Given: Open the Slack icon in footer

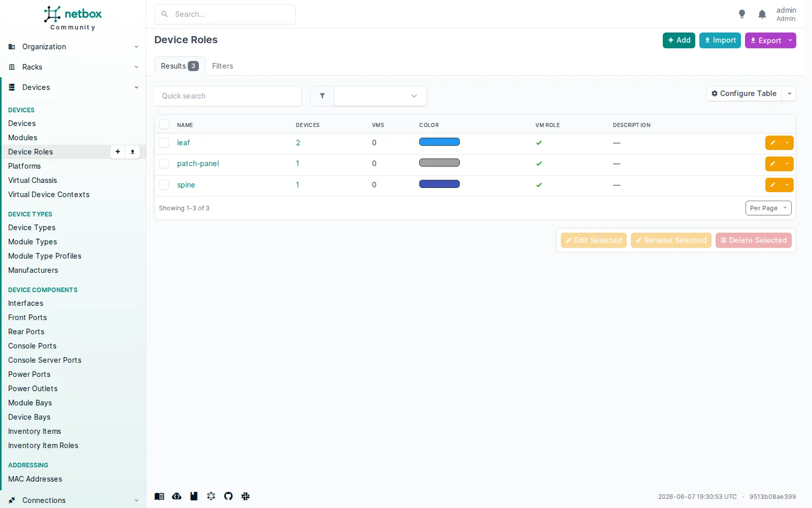Looking at the screenshot, I should tap(246, 496).
